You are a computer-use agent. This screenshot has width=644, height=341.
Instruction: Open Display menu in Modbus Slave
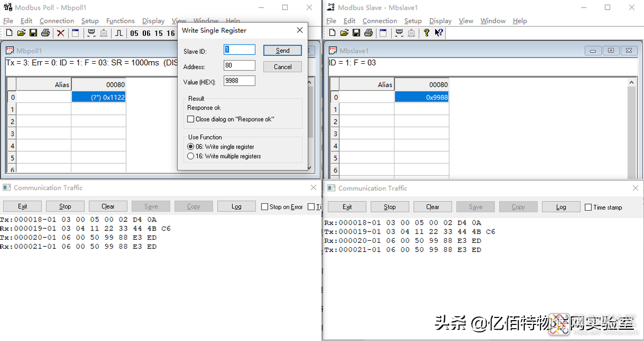pyautogui.click(x=441, y=21)
